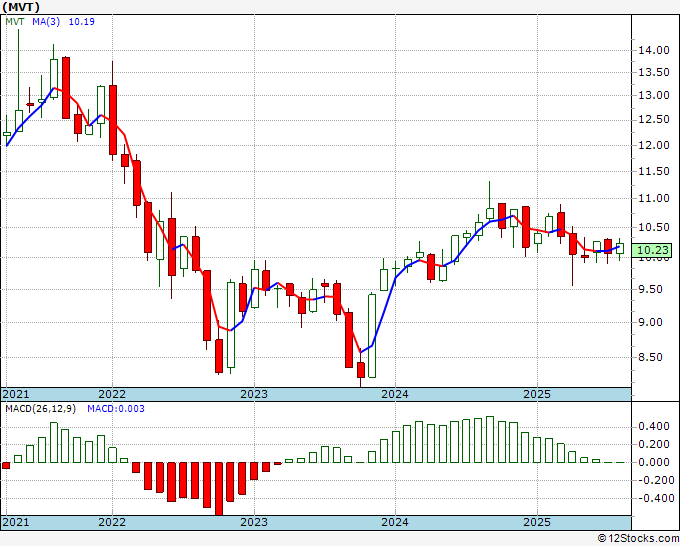Click the 11.00 price axis label
Screen dimensions: 680x546
coord(654,199)
